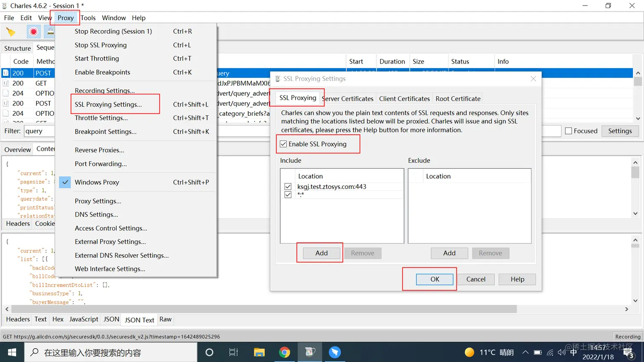This screenshot has height=362, width=644.
Task: Click the battery tray icon
Action: coord(538,353)
